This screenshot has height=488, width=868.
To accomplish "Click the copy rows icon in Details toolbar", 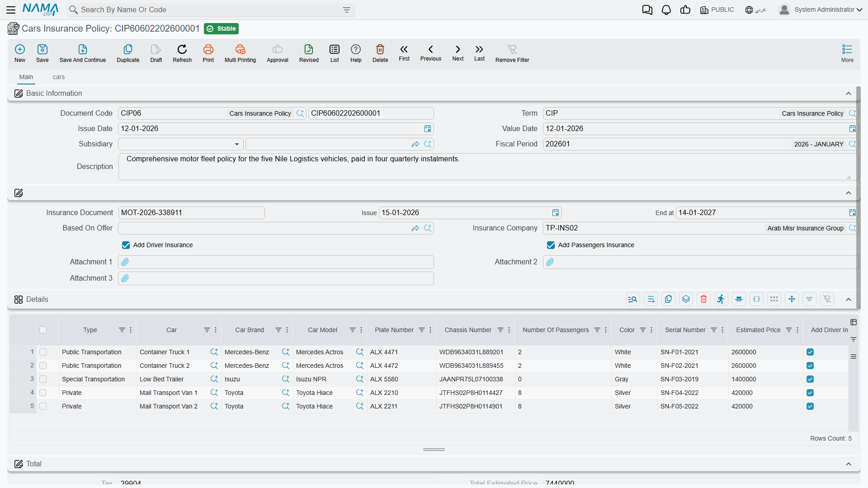I will 669,299.
